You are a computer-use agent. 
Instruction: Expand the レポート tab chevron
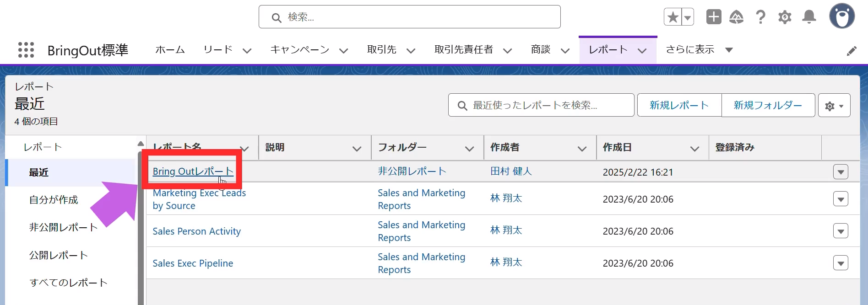pyautogui.click(x=642, y=51)
